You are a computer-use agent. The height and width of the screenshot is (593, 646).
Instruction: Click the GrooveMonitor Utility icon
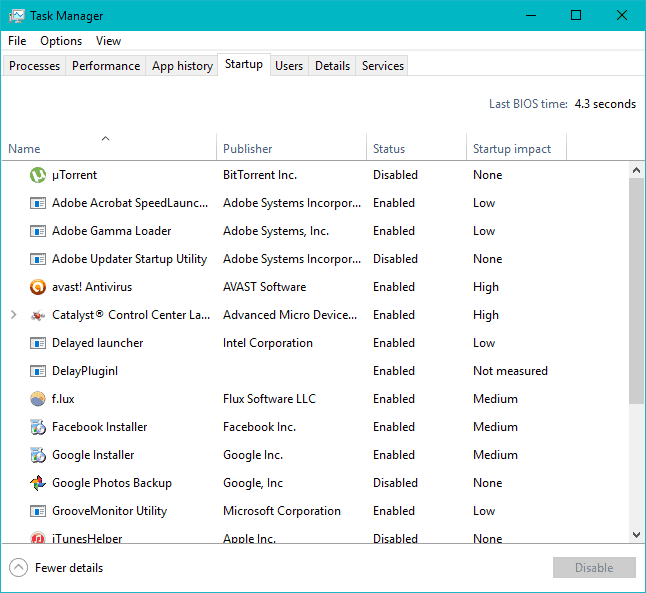click(x=38, y=511)
